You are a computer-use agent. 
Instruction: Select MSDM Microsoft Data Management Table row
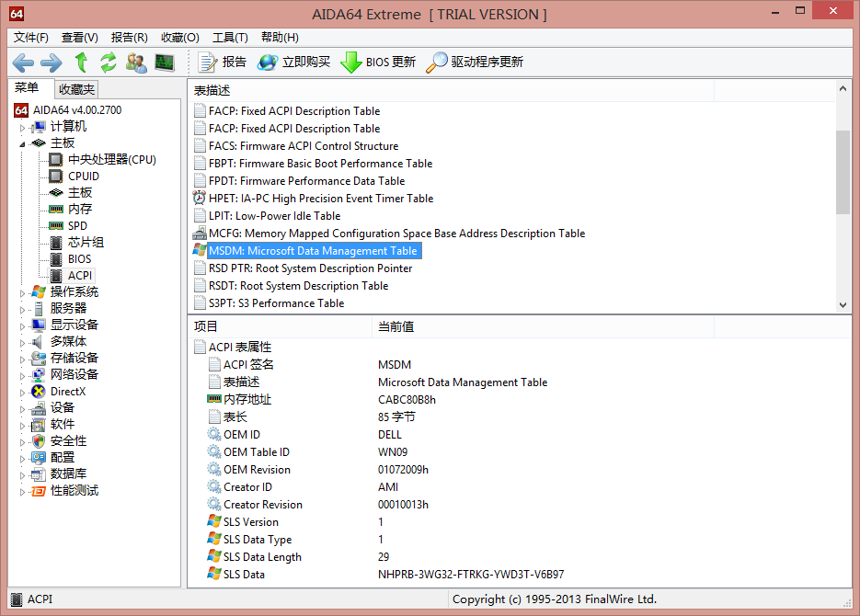313,251
